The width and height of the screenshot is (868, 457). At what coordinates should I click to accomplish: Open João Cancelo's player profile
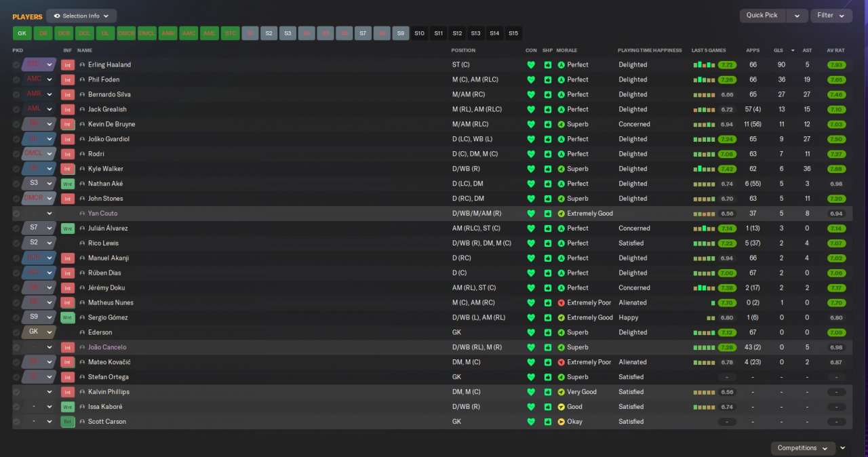click(107, 347)
